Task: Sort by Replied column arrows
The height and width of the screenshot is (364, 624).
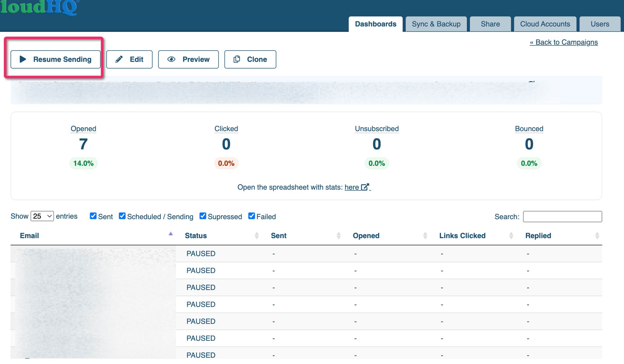Action: (597, 236)
